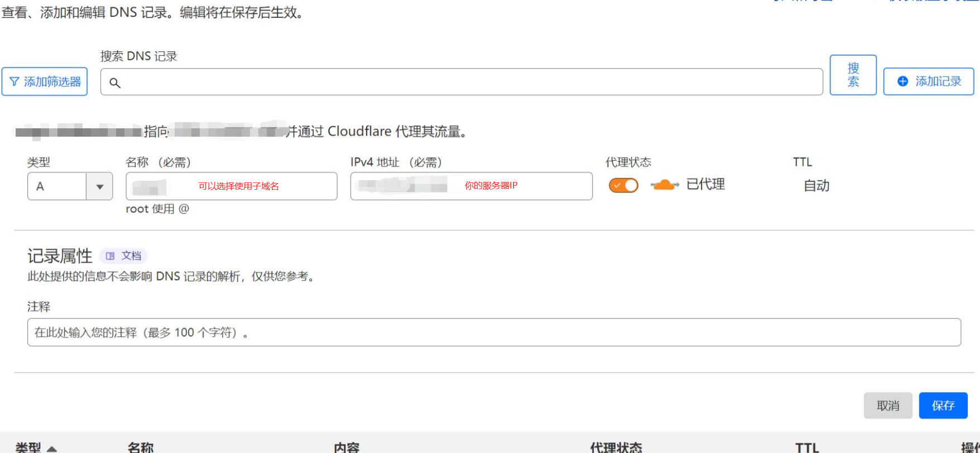Click the orange Cloudflare cloud icon

tap(664, 185)
